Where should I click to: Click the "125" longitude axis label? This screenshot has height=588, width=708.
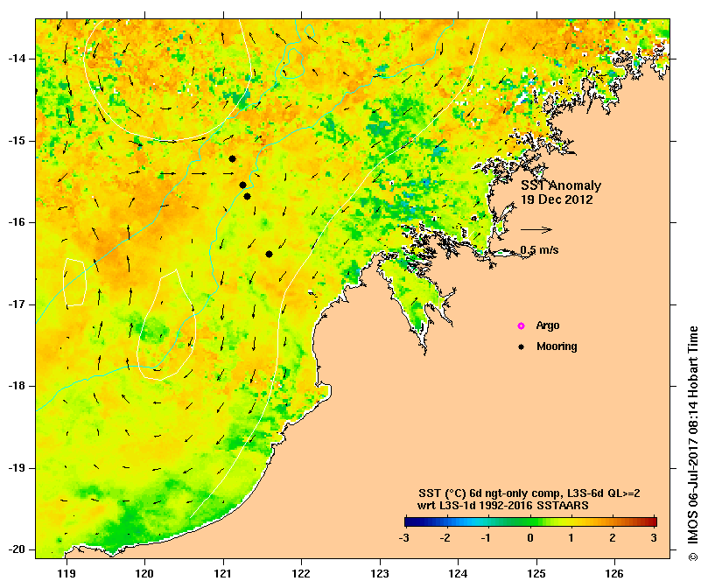[536, 574]
